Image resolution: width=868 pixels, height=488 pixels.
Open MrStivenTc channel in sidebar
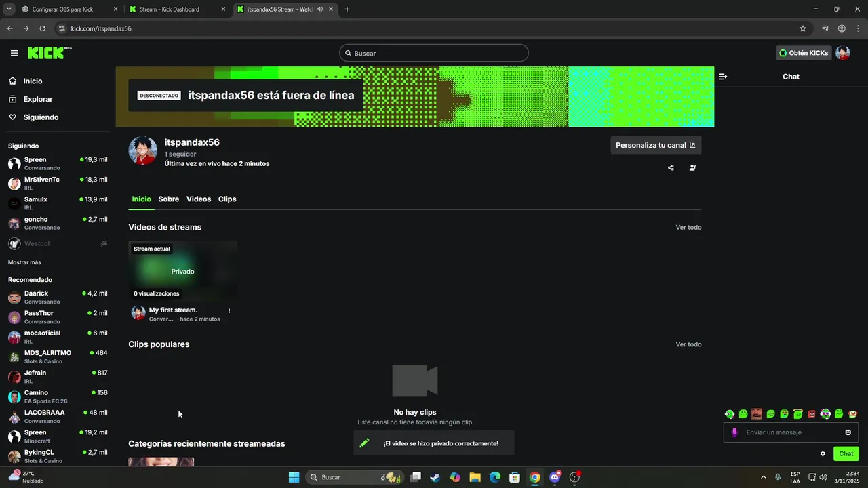point(58,183)
